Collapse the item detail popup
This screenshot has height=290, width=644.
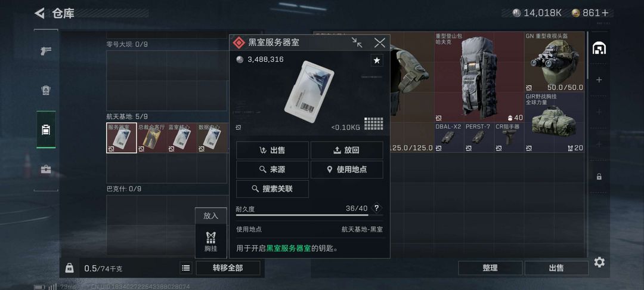(x=357, y=42)
